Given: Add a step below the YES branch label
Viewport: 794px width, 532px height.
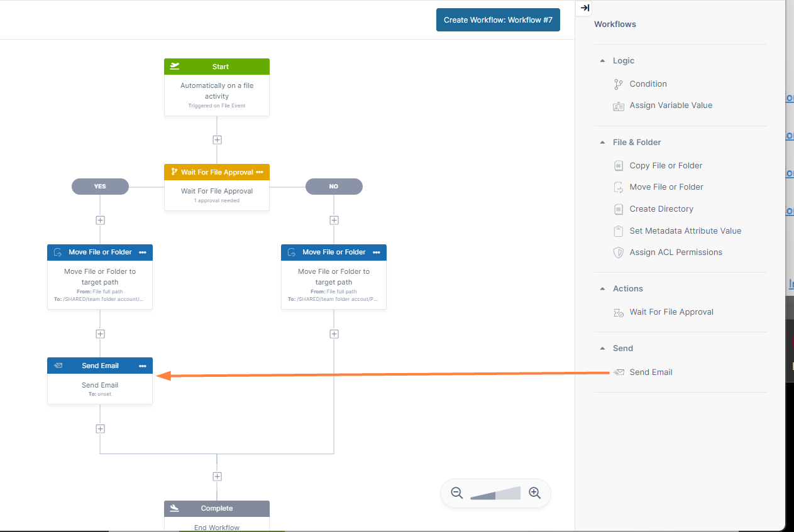Looking at the screenshot, I should [100, 220].
